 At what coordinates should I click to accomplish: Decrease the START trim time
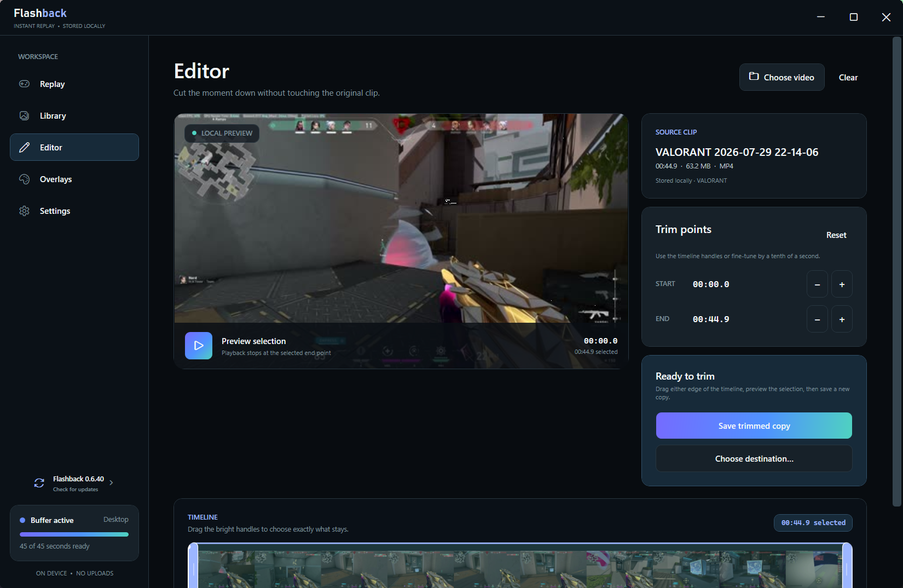(x=817, y=284)
